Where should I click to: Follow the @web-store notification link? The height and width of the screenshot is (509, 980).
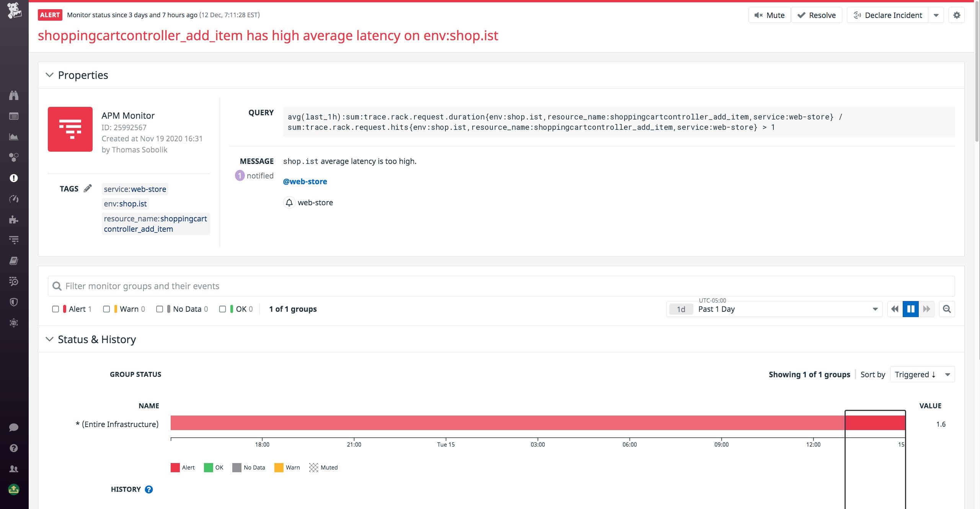[305, 181]
